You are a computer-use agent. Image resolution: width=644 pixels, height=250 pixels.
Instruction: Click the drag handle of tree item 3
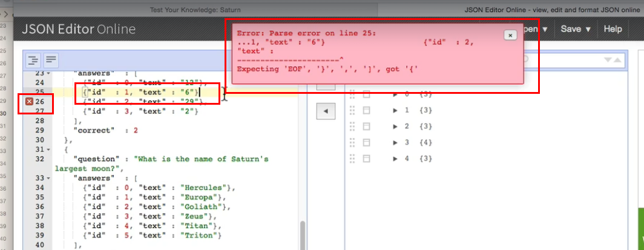[x=352, y=142]
